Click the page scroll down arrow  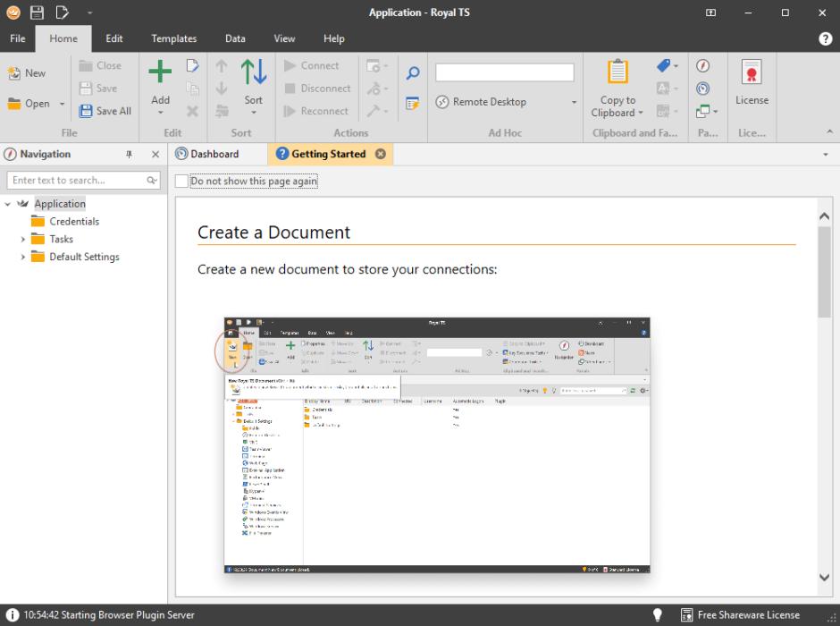pyautogui.click(x=824, y=577)
